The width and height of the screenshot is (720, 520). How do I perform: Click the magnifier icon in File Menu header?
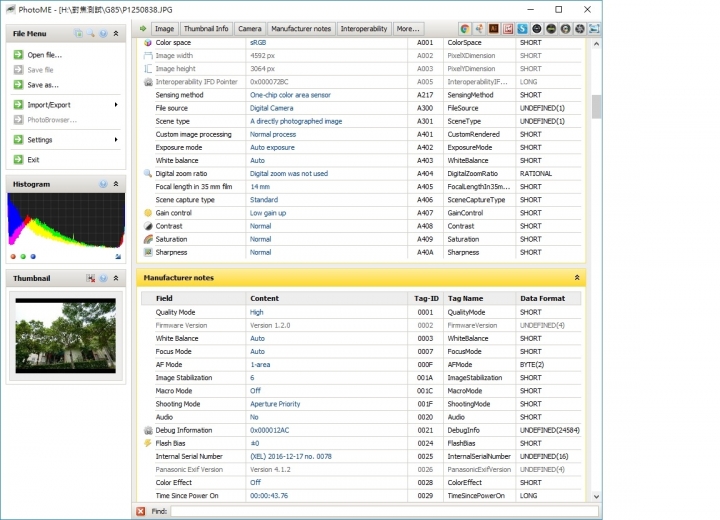pos(91,34)
